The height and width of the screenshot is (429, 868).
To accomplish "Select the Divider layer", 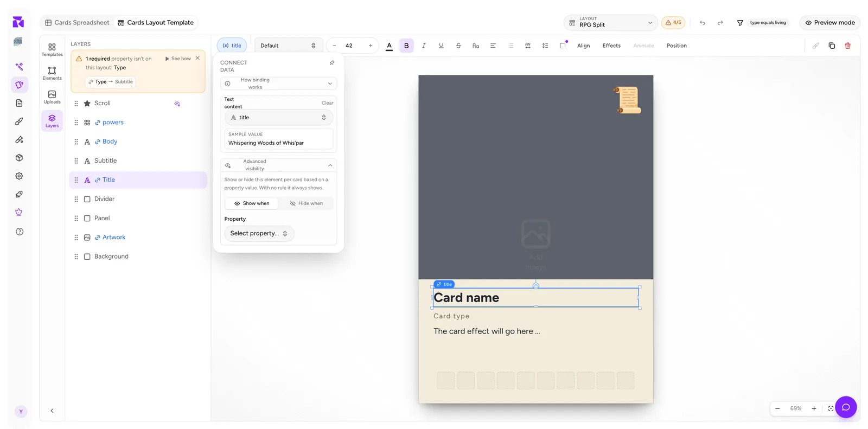I will point(138,199).
